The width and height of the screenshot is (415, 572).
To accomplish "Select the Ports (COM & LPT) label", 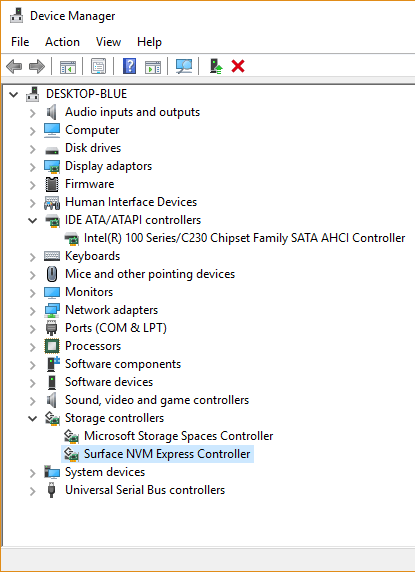I will tap(116, 328).
